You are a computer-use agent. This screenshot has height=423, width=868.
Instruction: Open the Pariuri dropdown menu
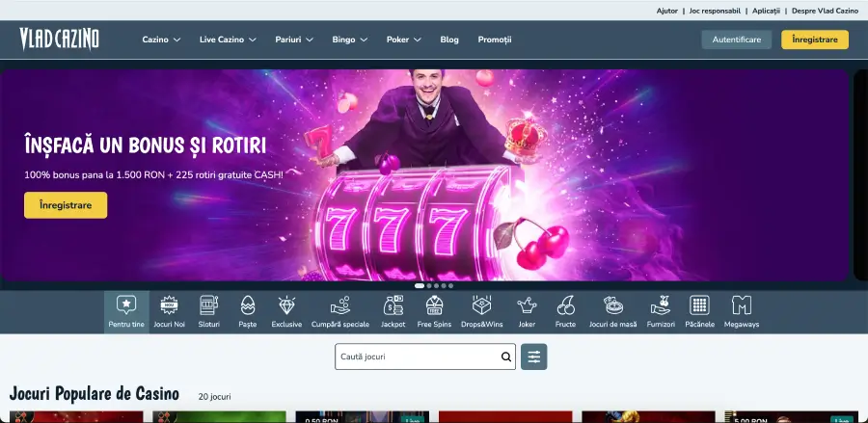294,40
